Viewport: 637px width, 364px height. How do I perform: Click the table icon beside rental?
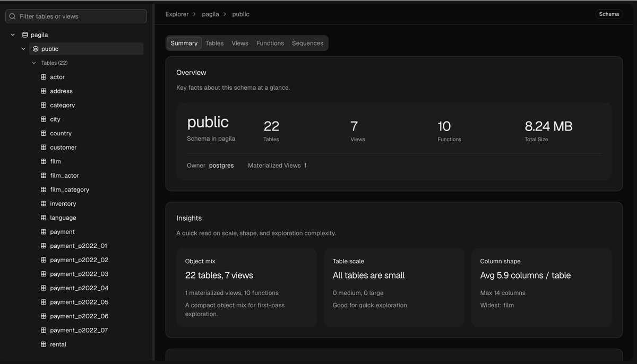[44, 344]
